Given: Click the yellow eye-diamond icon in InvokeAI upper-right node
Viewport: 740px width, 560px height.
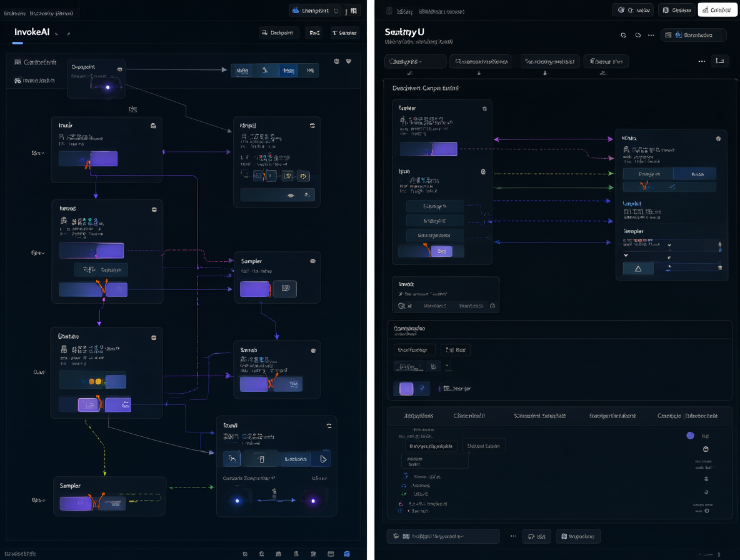Looking at the screenshot, I should pyautogui.click(x=303, y=176).
